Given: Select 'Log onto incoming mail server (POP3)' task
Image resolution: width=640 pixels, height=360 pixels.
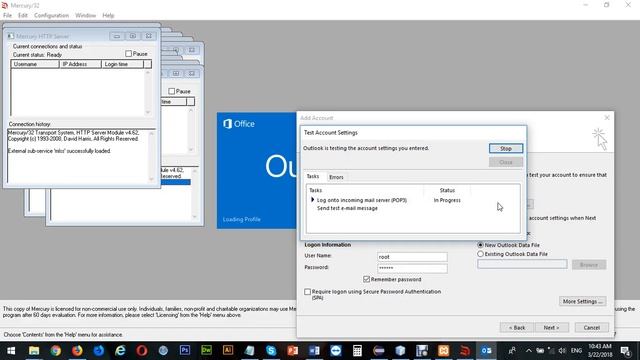Looking at the screenshot, I should 362,200.
